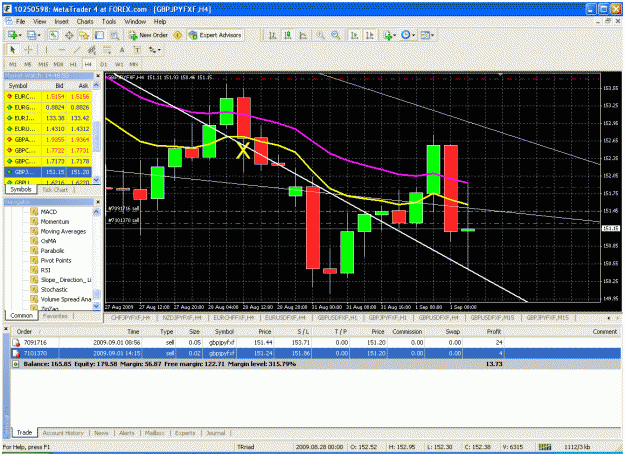The image size is (625, 454).
Task: Select the Fibonacci Retracement tool
Action: 107,50
